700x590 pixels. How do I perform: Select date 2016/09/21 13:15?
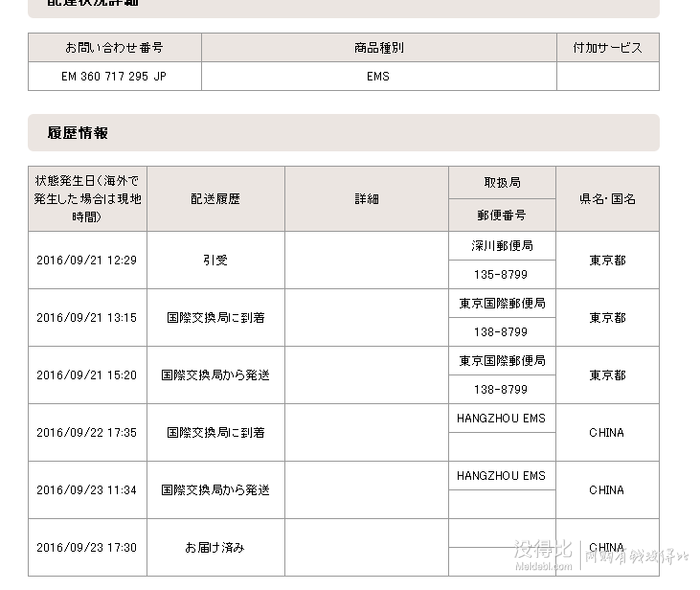(87, 318)
